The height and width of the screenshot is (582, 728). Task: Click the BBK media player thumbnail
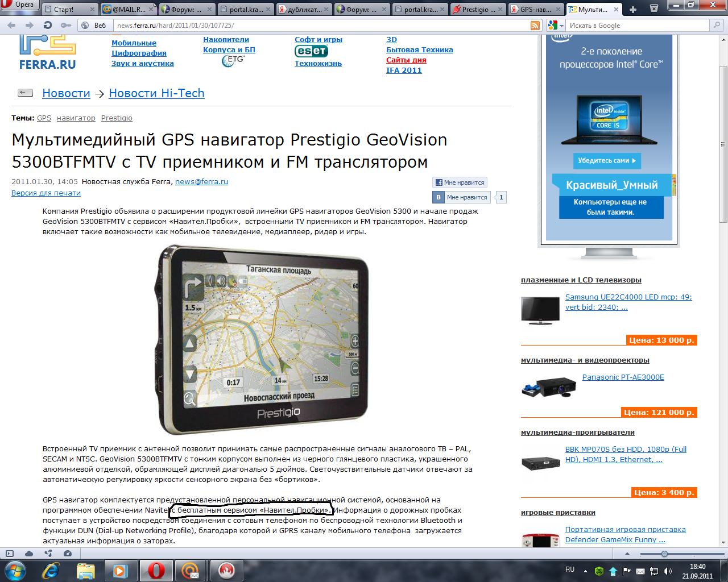coord(540,462)
